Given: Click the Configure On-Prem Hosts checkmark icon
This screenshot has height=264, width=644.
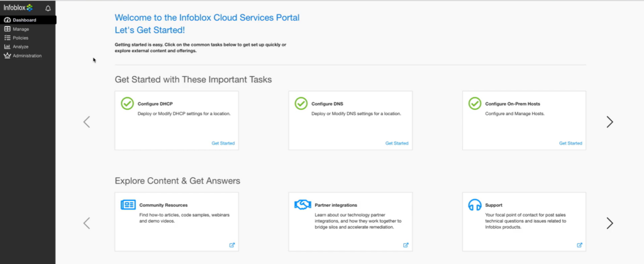Looking at the screenshot, I should 475,103.
